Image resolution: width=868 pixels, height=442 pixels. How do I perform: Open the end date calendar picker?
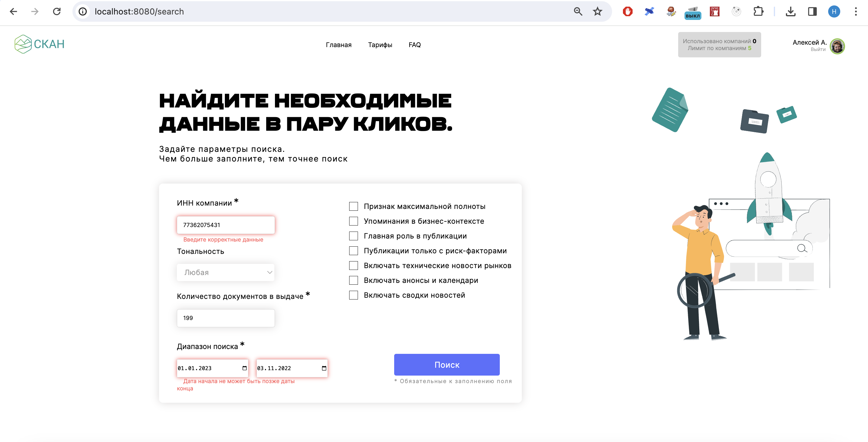324,368
